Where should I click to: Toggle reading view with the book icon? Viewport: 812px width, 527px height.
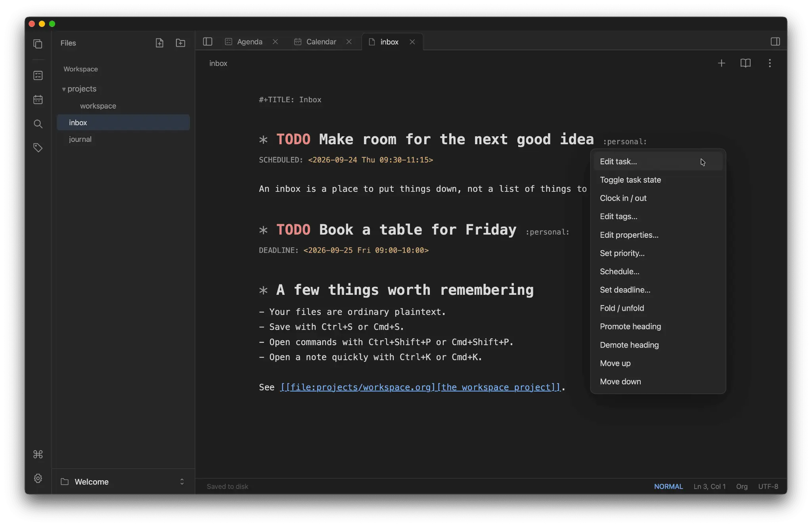[x=745, y=63]
